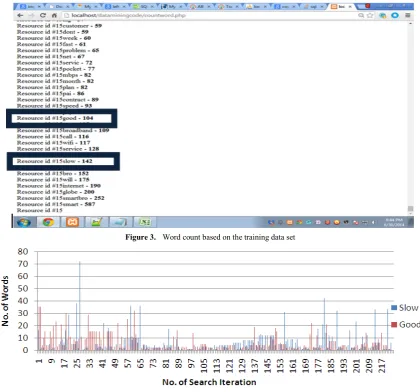Select the row 'service - 128'
420x392 pixels.
pyautogui.click(x=58, y=149)
